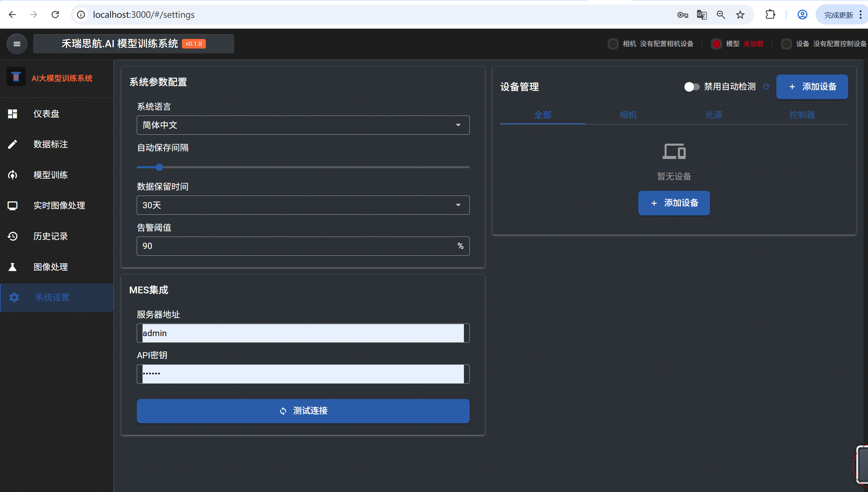Click the camera status indicator circle
Viewport: 868px width, 492px height.
click(613, 44)
